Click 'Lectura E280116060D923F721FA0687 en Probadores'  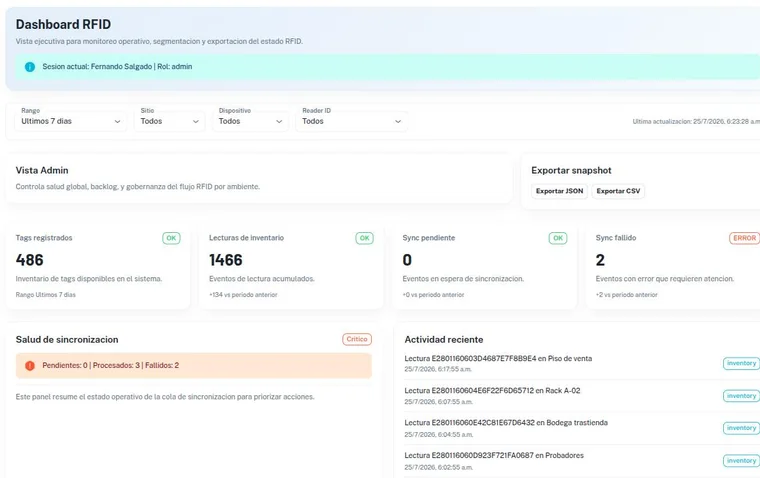pyautogui.click(x=494, y=456)
